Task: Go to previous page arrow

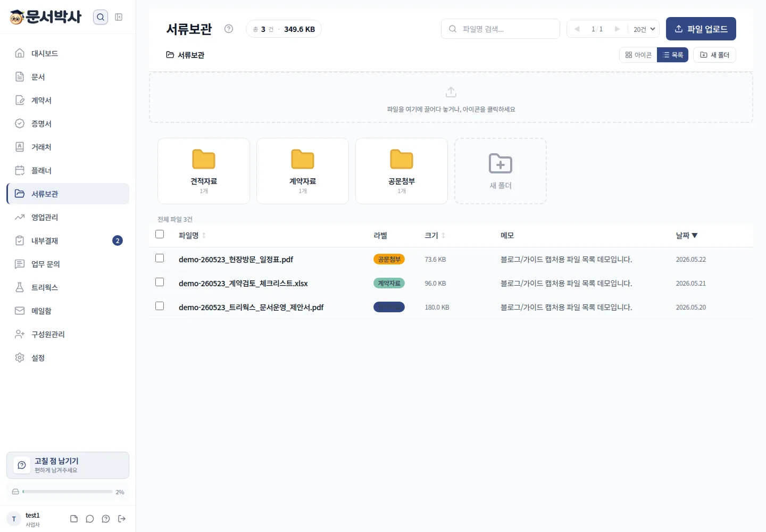Action: 577,29
